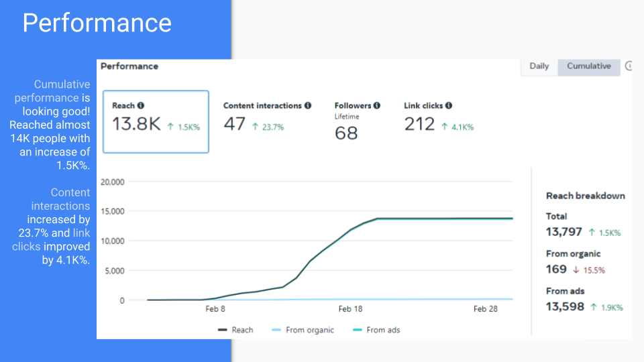Click the Followers info icon
644x362 pixels.
[x=377, y=106]
